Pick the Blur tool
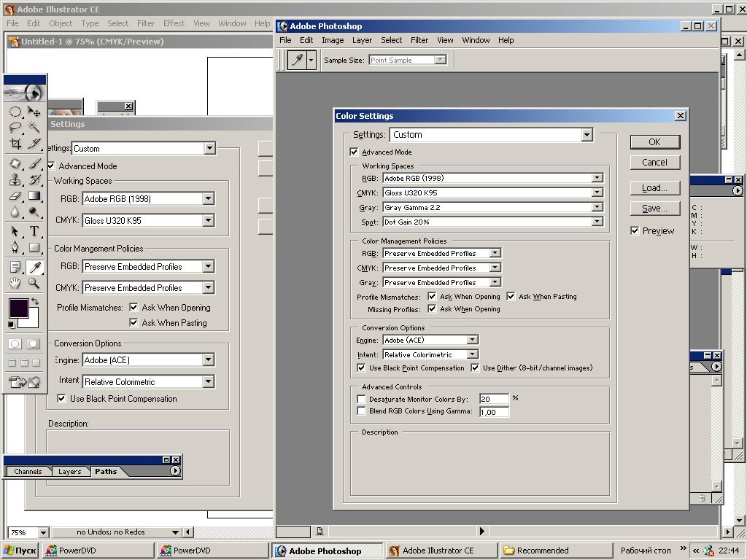 click(15, 212)
